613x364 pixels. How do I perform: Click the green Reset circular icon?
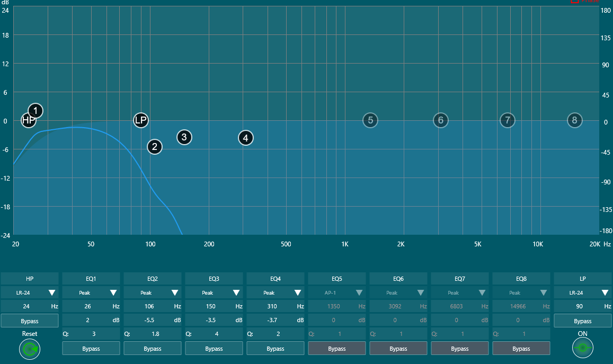pyautogui.click(x=29, y=349)
